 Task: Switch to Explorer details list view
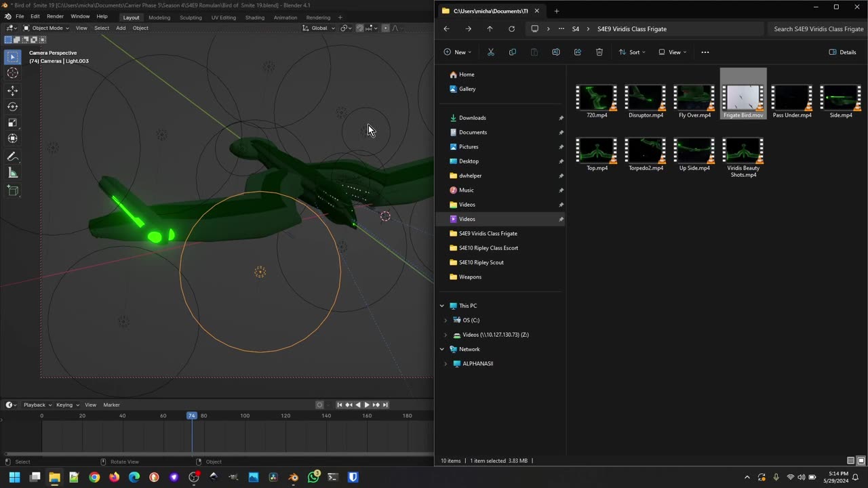(851, 461)
